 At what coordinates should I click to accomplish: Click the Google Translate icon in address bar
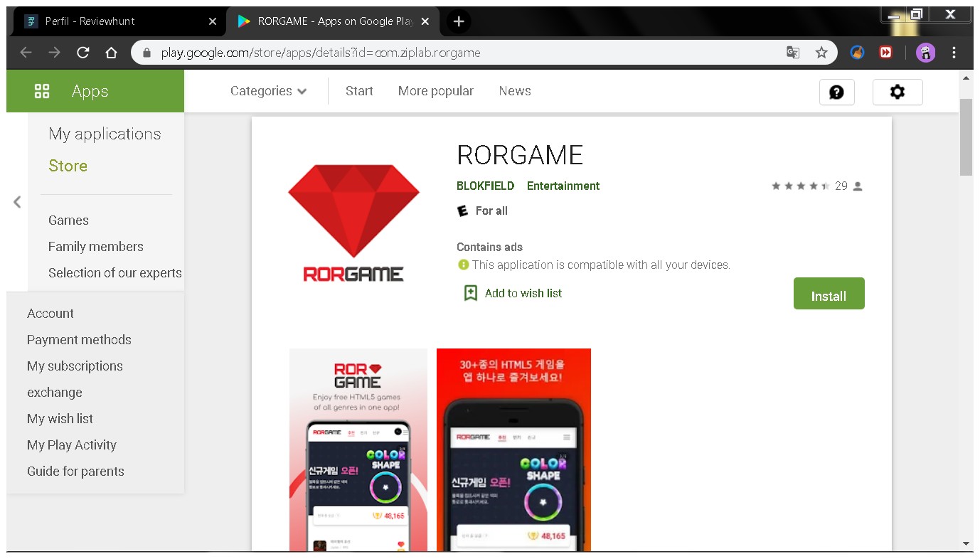pyautogui.click(x=792, y=52)
